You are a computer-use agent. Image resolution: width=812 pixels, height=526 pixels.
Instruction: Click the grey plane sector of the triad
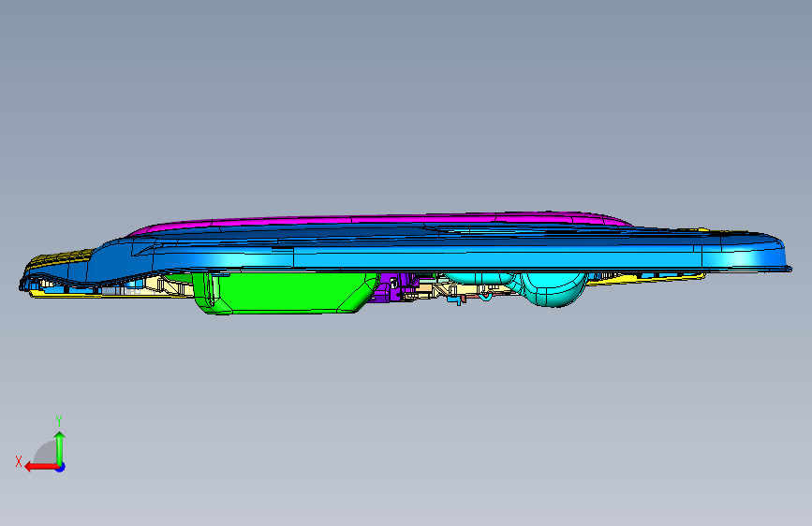coord(46,451)
